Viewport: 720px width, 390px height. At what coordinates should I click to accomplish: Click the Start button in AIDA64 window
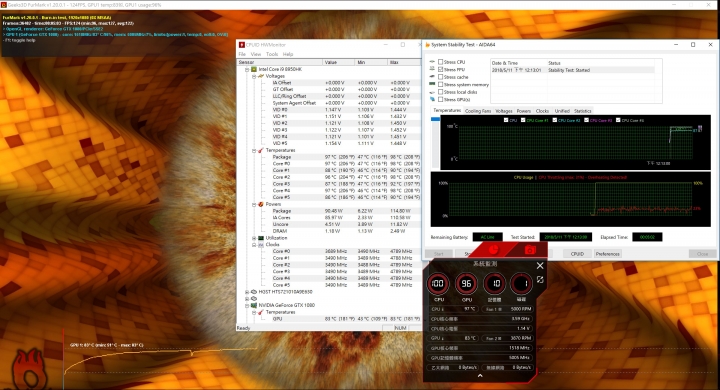(439, 254)
